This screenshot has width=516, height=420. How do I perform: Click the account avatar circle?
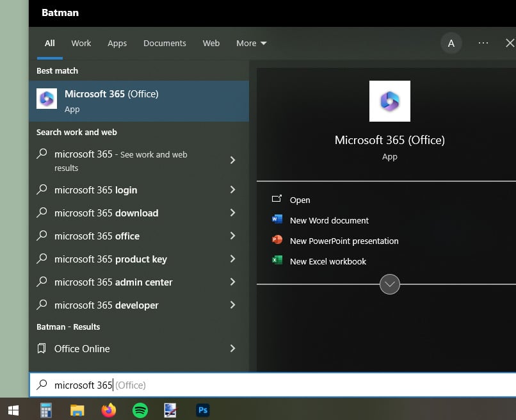coord(451,43)
